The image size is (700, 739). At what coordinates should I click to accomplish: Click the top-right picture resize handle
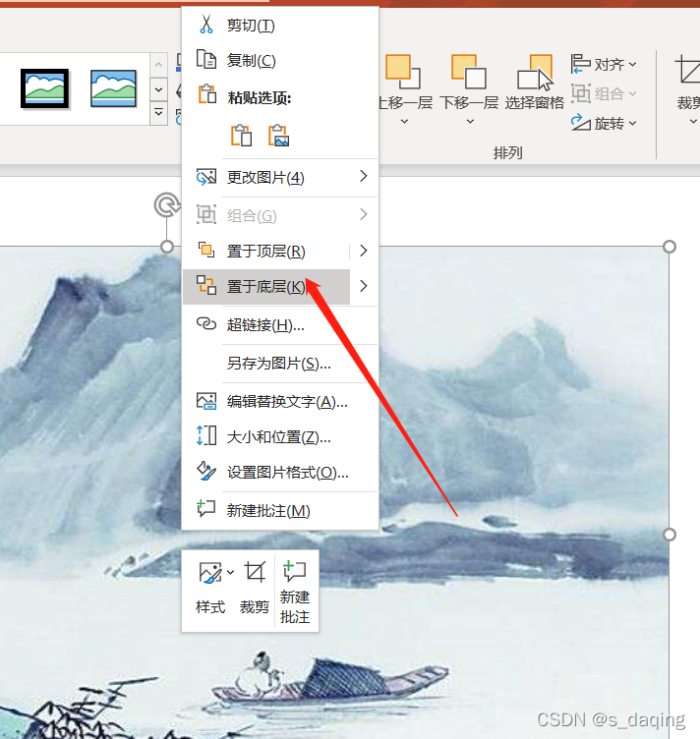pyautogui.click(x=670, y=247)
